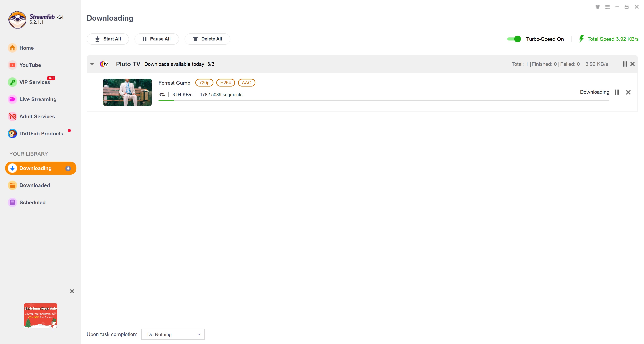Screen dimensions: 644x344
Task: Click the StreamFab sloth logo
Action: point(17,19)
